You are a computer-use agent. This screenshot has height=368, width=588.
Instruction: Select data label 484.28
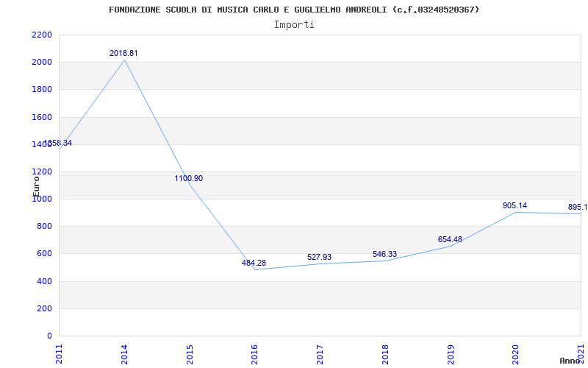point(254,263)
